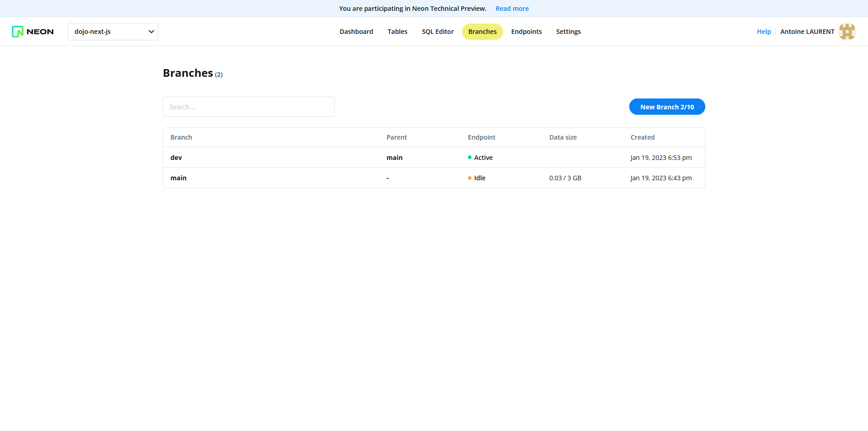This screenshot has width=868, height=431.
Task: Go to the Dashboard tab
Action: click(356, 32)
